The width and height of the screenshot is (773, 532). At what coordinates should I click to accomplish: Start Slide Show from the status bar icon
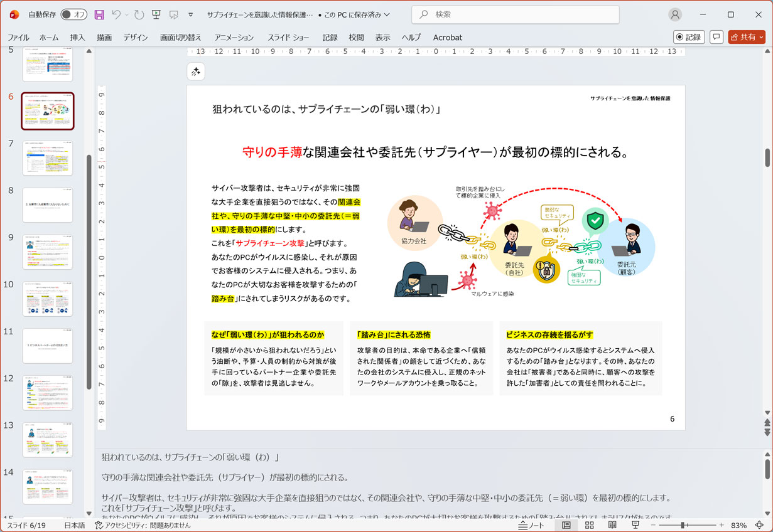click(635, 525)
